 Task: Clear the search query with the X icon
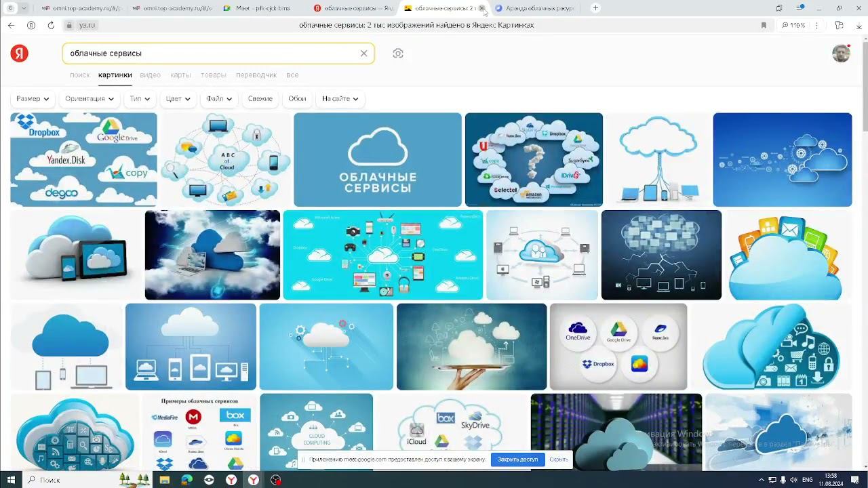click(x=363, y=54)
